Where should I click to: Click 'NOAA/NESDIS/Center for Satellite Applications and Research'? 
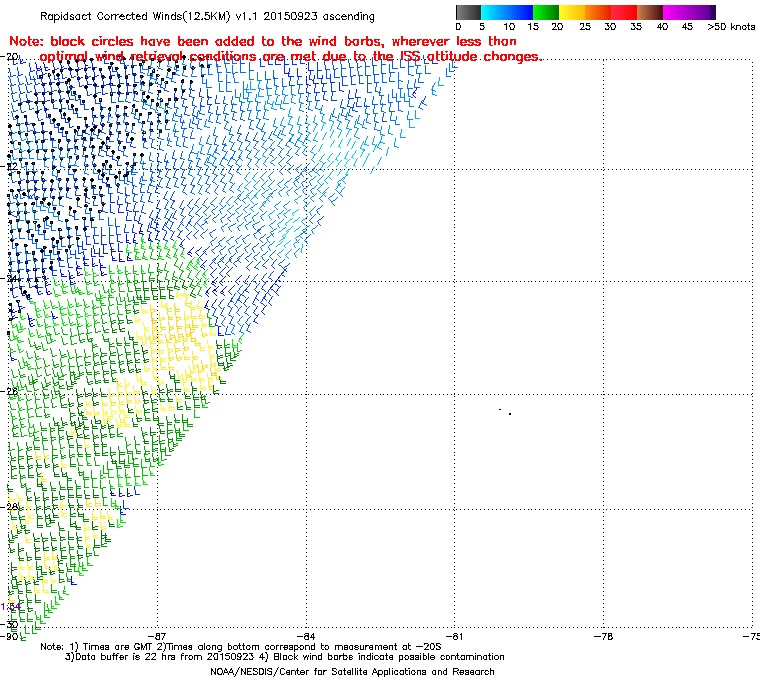352,672
